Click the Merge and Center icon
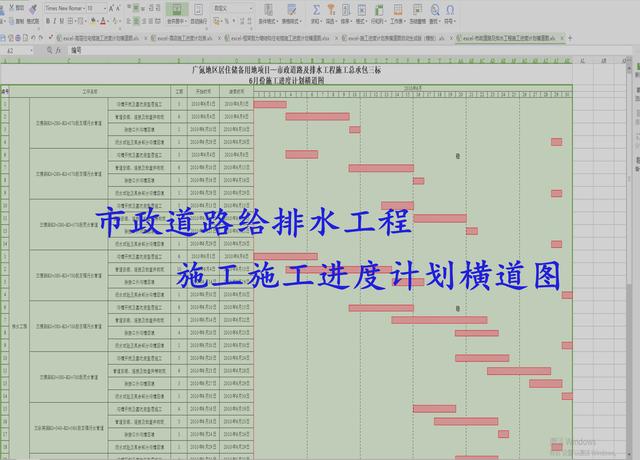The width and height of the screenshot is (640, 460). pyautogui.click(x=177, y=9)
